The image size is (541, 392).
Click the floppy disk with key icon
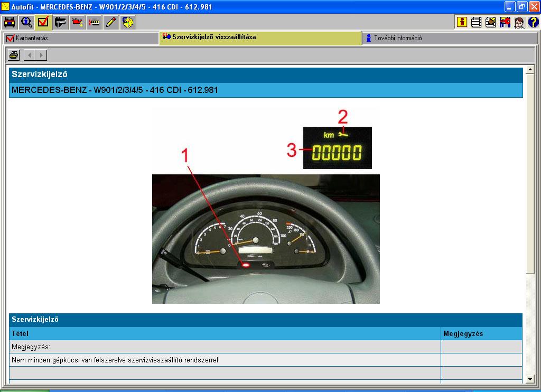[x=505, y=22]
